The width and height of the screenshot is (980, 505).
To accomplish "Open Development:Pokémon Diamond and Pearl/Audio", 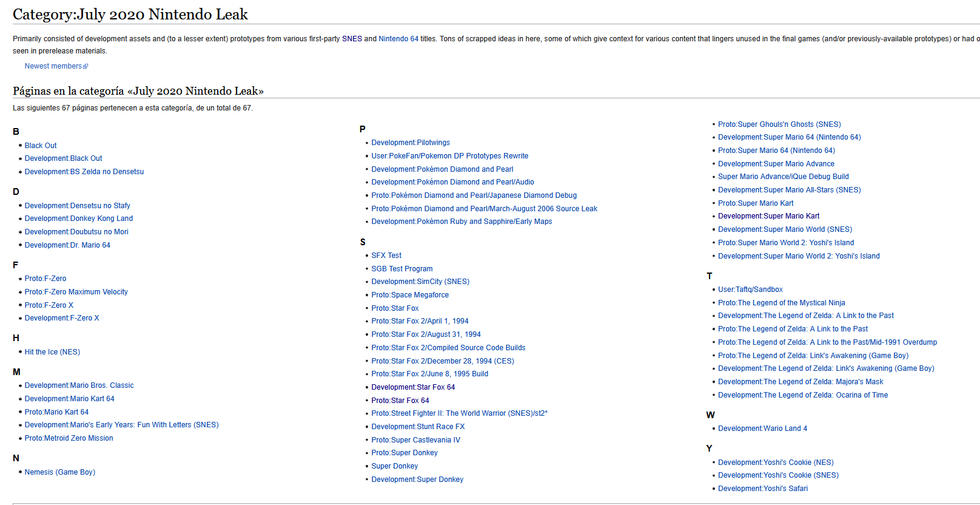I will (x=453, y=182).
